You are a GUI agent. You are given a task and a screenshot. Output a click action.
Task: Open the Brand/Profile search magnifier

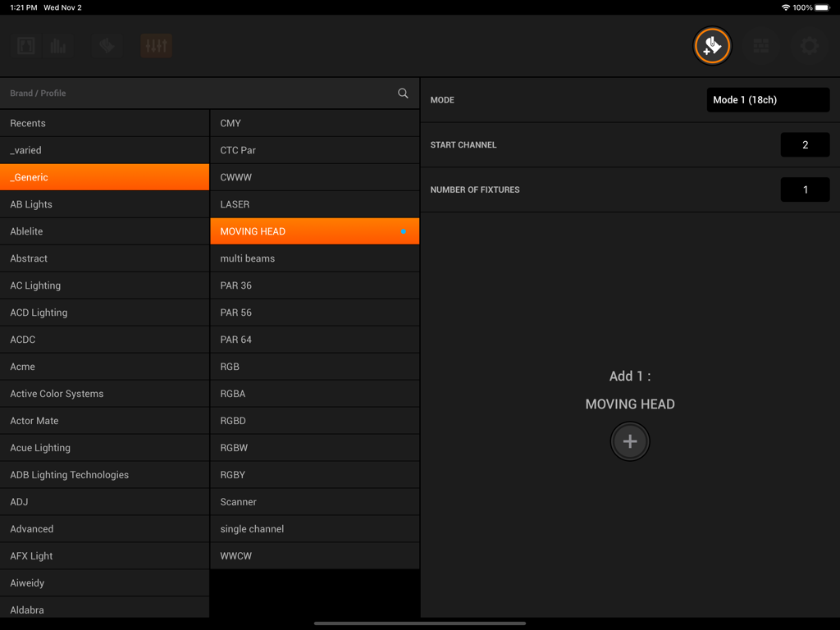(403, 93)
